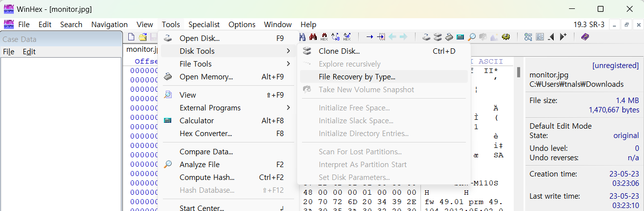Click the red binoculars search icon

(x=313, y=37)
